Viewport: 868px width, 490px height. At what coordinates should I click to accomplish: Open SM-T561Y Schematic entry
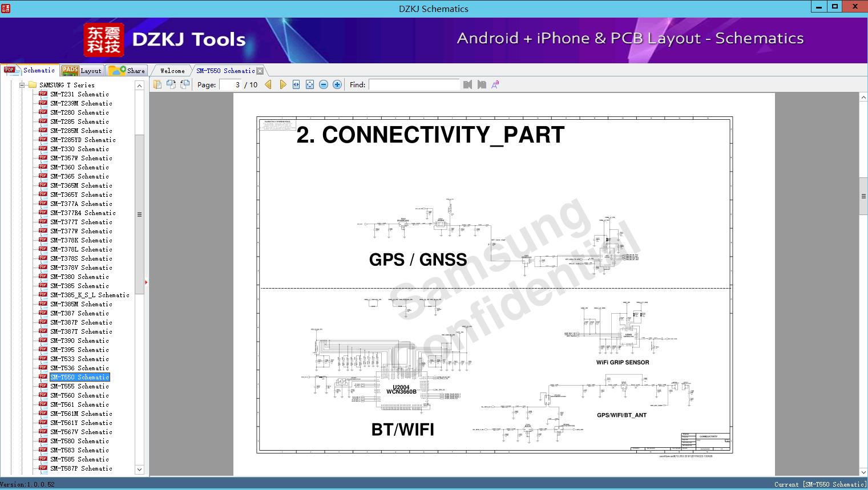(81, 423)
